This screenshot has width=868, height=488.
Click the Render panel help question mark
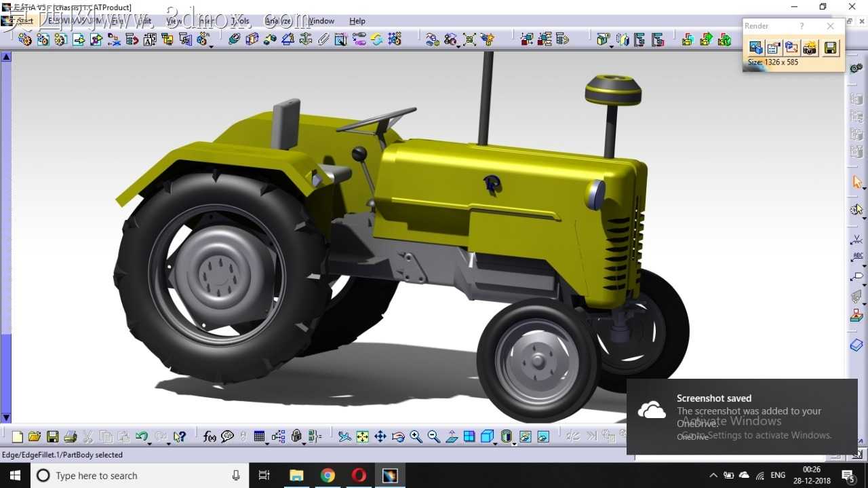pyautogui.click(x=802, y=26)
